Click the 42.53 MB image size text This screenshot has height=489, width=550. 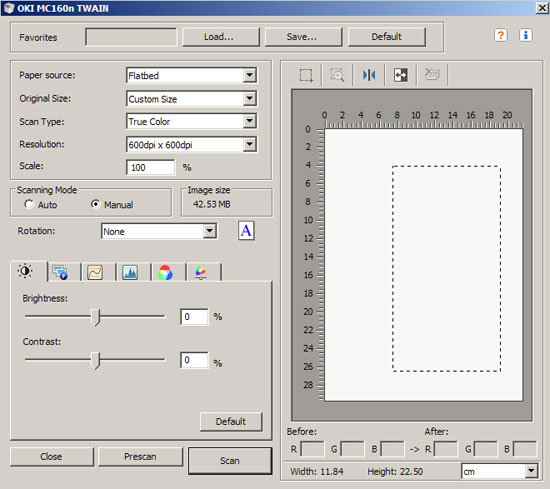point(212,204)
